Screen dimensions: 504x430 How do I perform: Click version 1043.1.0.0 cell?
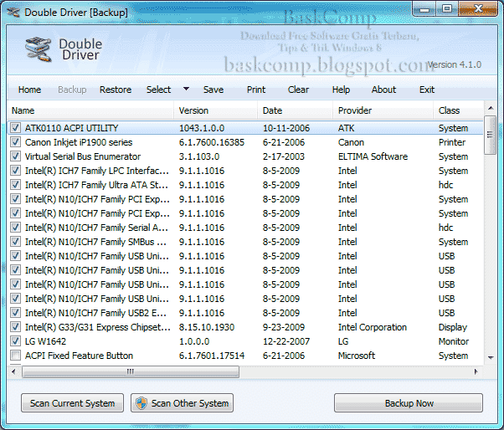[x=202, y=128]
